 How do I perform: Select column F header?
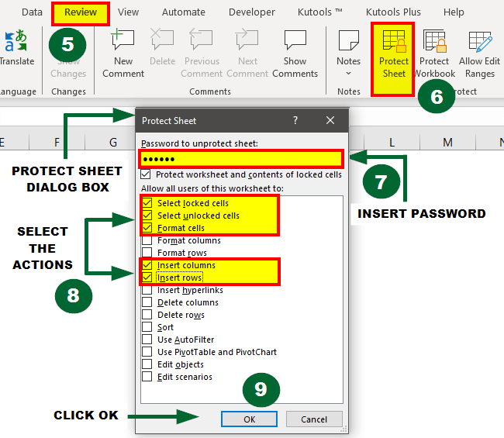coord(57,142)
